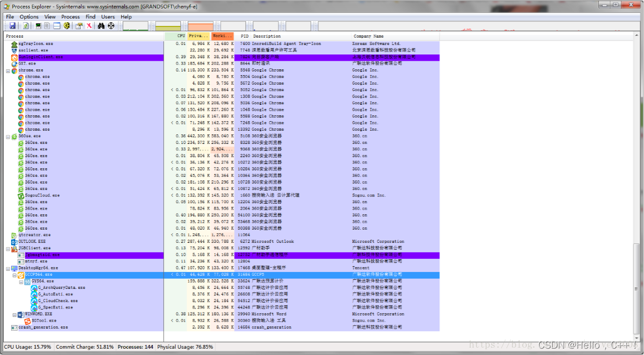Toggle the Show Process Tree toolbar icon

(47, 25)
